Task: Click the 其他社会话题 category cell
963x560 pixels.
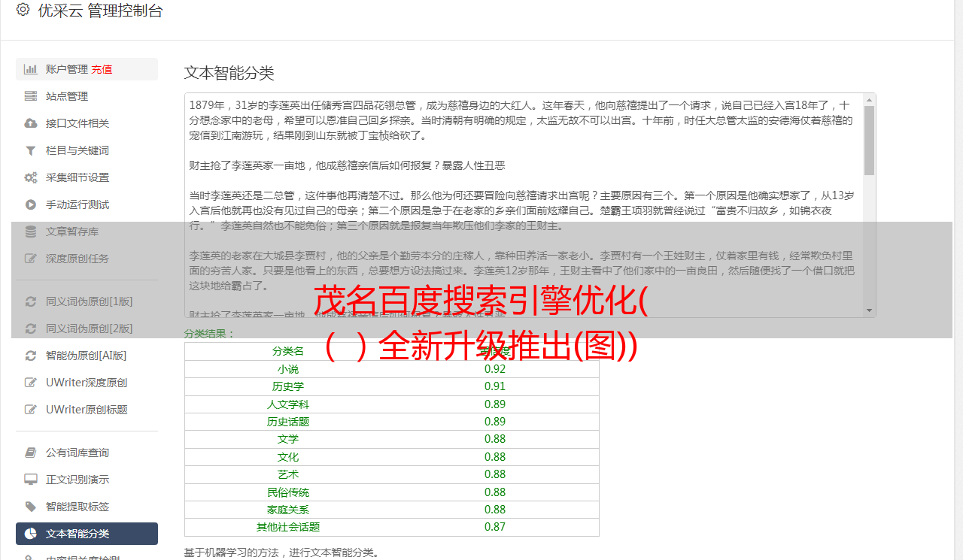Action: [288, 527]
